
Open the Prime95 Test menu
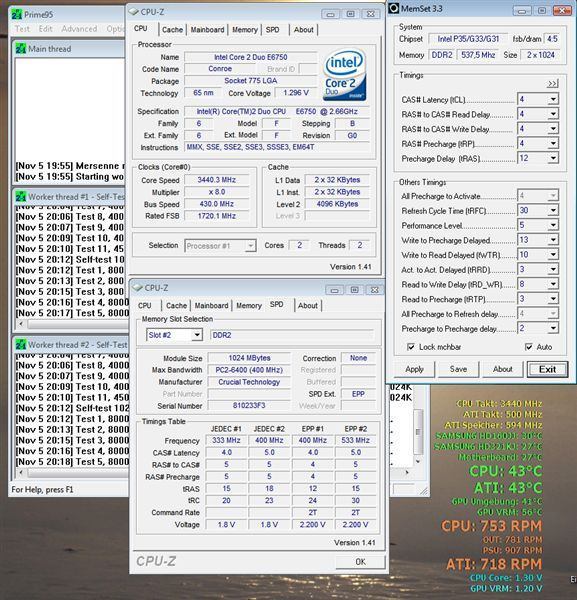(22, 29)
